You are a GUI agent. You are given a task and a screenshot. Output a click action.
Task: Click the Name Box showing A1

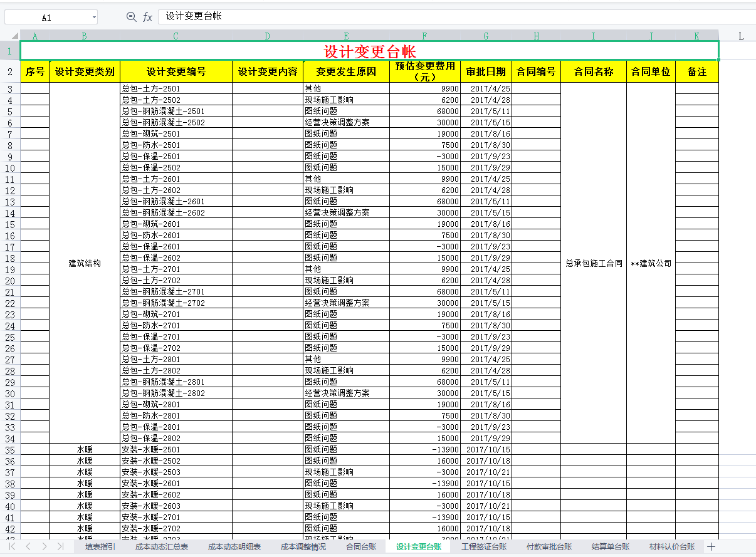tap(47, 18)
